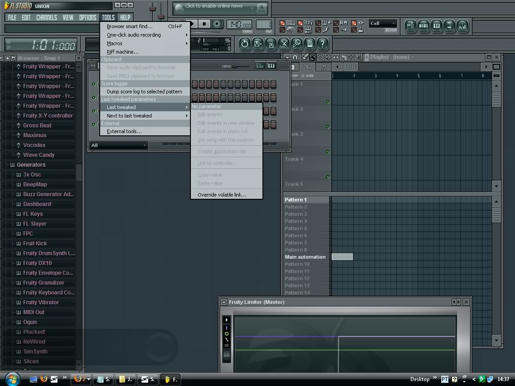The height and width of the screenshot is (386, 515).
Task: Click the crossed-tools shortcut icon
Action: pyautogui.click(x=283, y=43)
